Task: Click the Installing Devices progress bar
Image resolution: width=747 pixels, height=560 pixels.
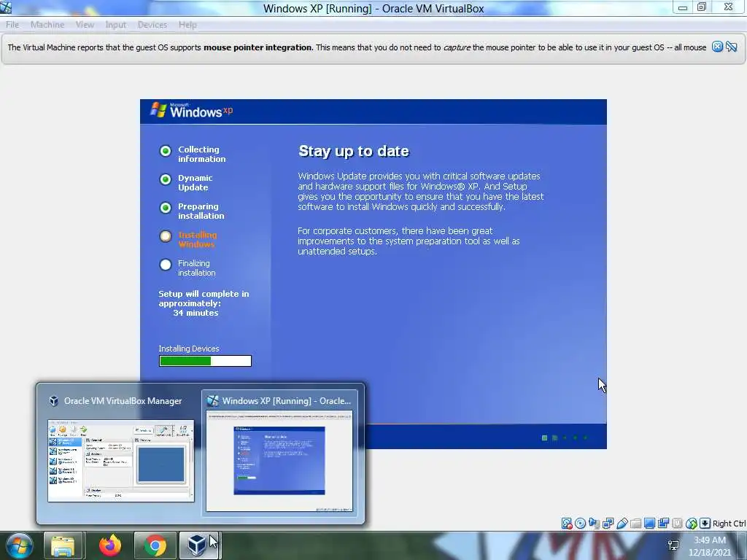Action: click(205, 361)
